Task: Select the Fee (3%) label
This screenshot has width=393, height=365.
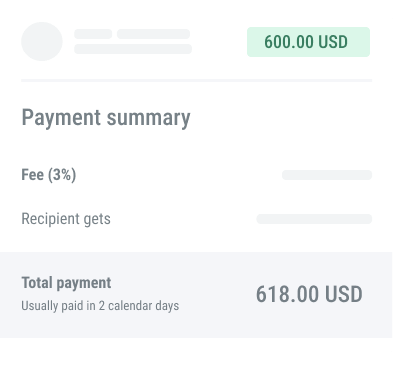Action: pyautogui.click(x=49, y=175)
